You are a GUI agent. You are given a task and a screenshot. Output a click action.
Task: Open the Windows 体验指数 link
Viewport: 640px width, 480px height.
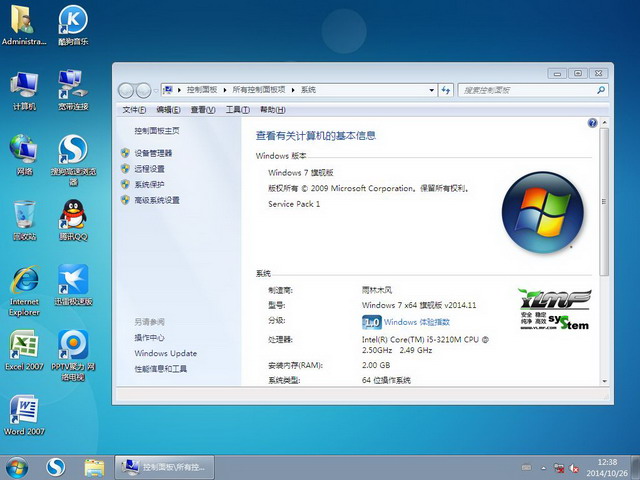coord(417,322)
